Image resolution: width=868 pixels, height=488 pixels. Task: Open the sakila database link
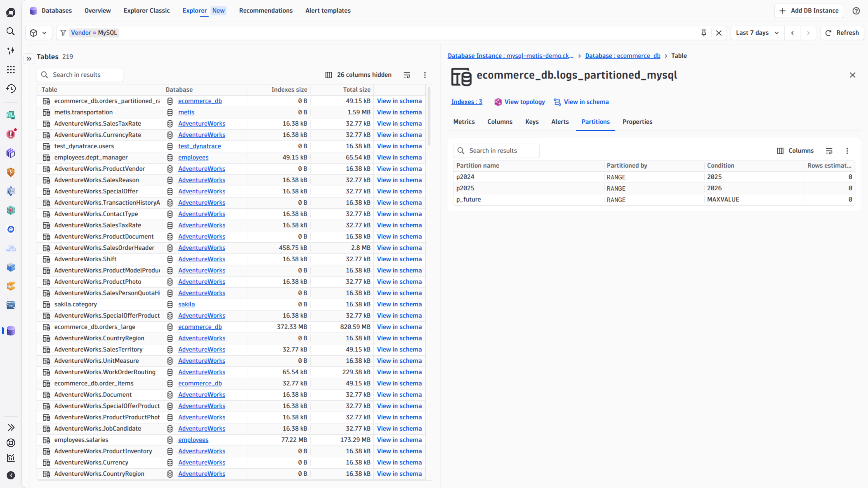[x=186, y=304]
